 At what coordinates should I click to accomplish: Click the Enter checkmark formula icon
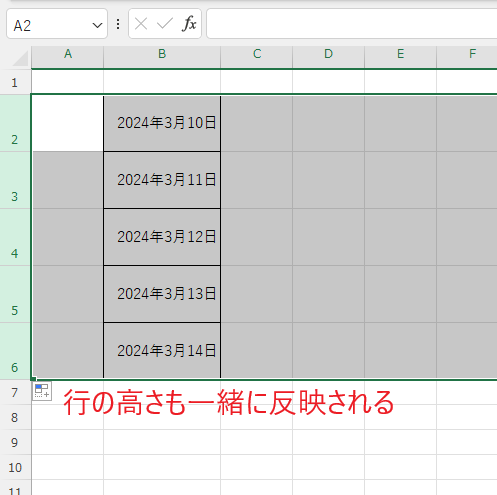(x=165, y=24)
